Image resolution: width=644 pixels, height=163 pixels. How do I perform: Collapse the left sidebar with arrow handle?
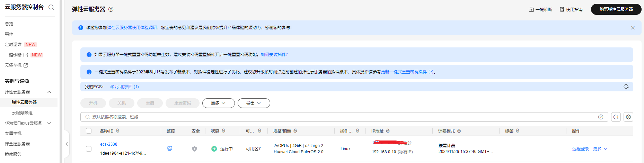pos(67,144)
